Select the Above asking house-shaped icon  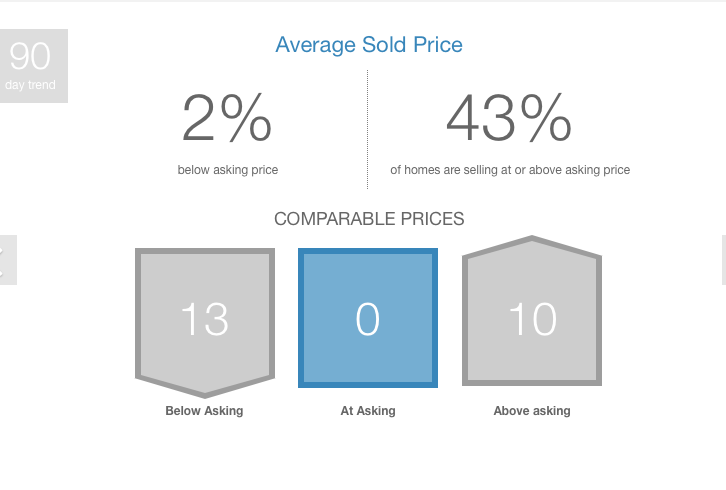[532, 311]
